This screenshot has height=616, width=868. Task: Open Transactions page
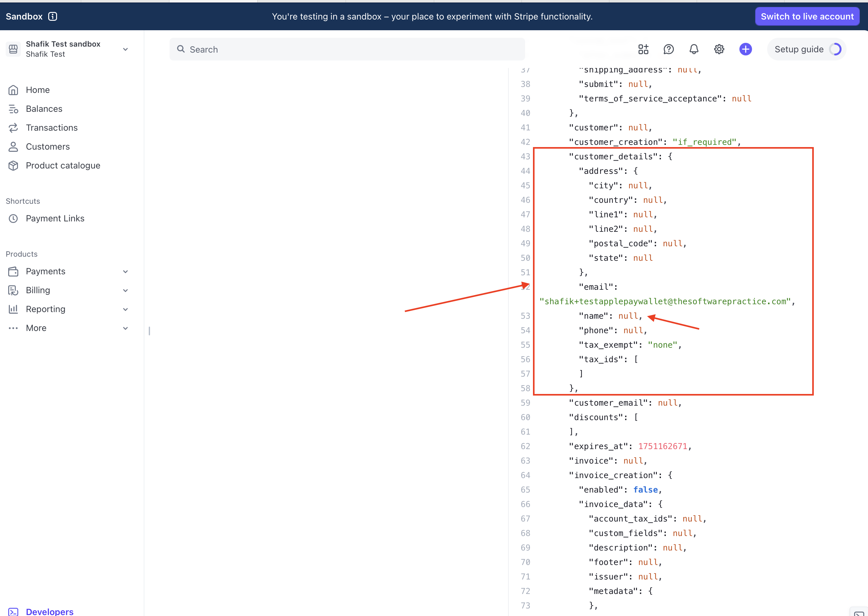pyautogui.click(x=52, y=128)
